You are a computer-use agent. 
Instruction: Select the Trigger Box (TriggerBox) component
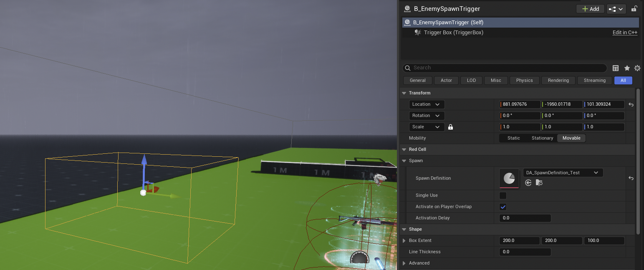coord(453,33)
